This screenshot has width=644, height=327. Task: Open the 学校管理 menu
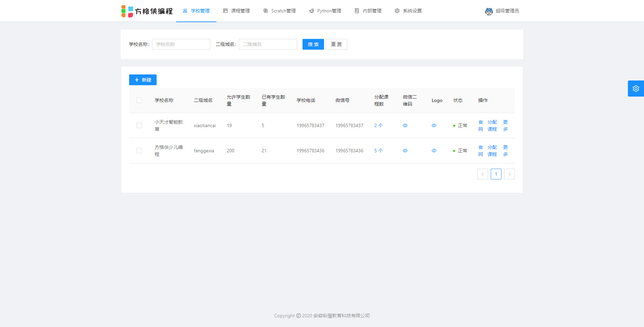[196, 11]
